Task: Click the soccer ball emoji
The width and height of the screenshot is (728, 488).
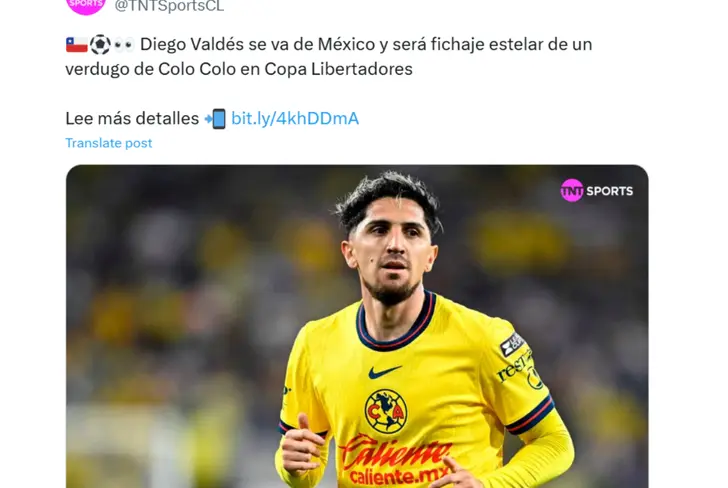Action: [x=100, y=45]
